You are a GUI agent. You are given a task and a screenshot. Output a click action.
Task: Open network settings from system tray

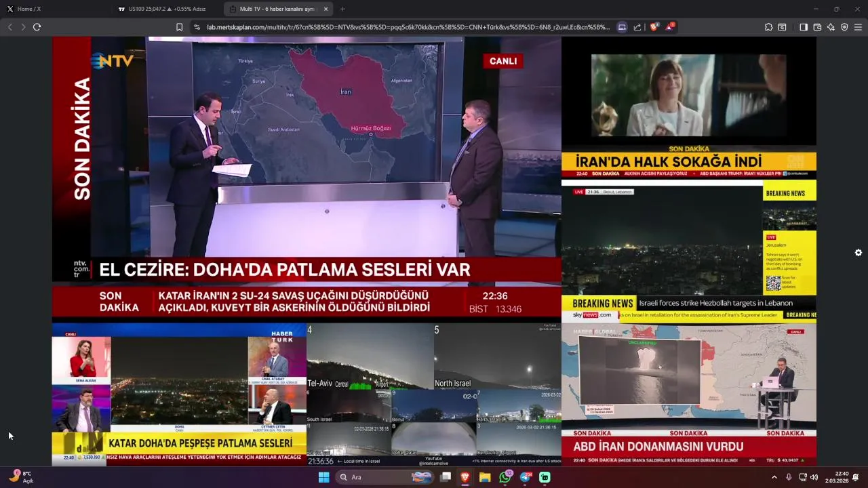803,477
